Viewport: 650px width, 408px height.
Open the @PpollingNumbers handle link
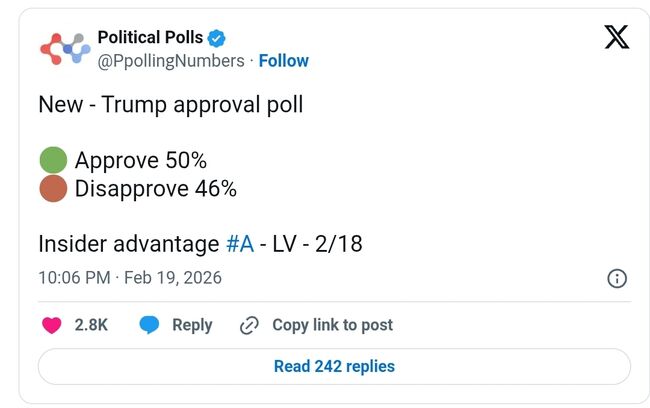tap(170, 61)
